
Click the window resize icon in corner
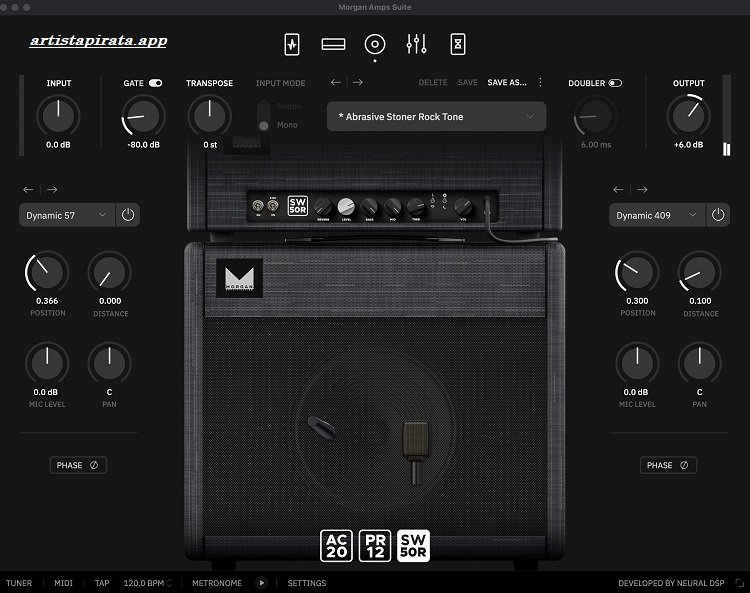click(739, 583)
